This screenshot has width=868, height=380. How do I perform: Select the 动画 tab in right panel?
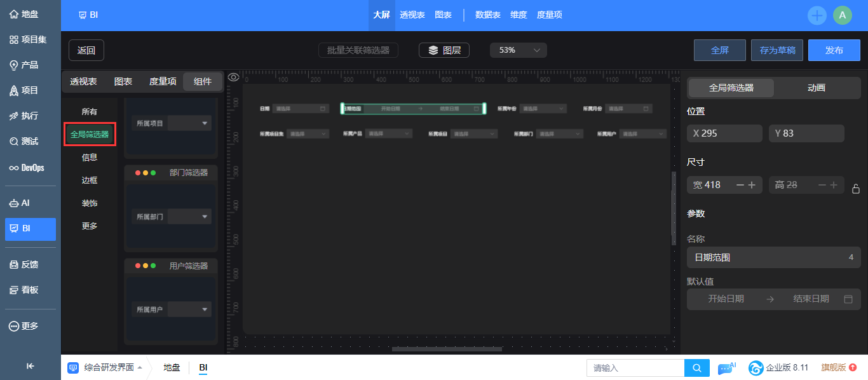(x=817, y=88)
